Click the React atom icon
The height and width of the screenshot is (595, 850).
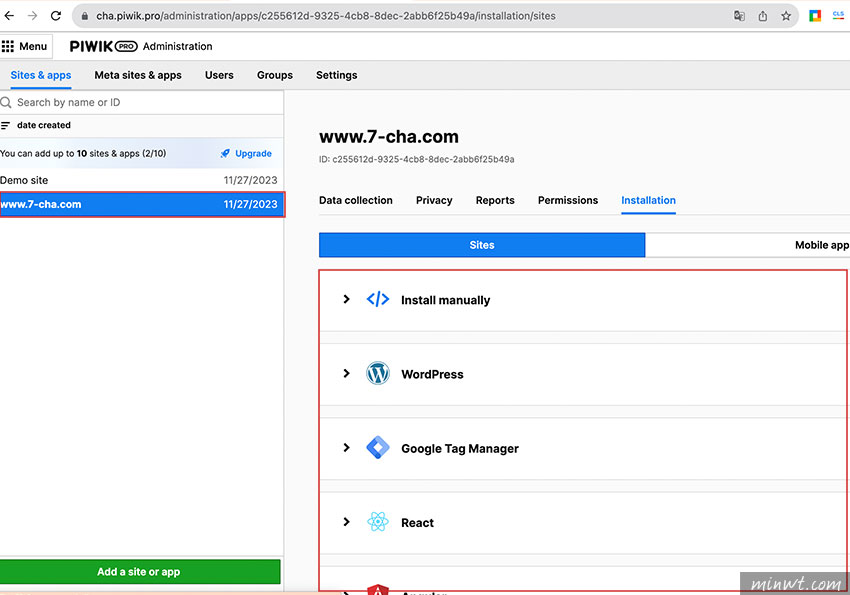pyautogui.click(x=377, y=522)
